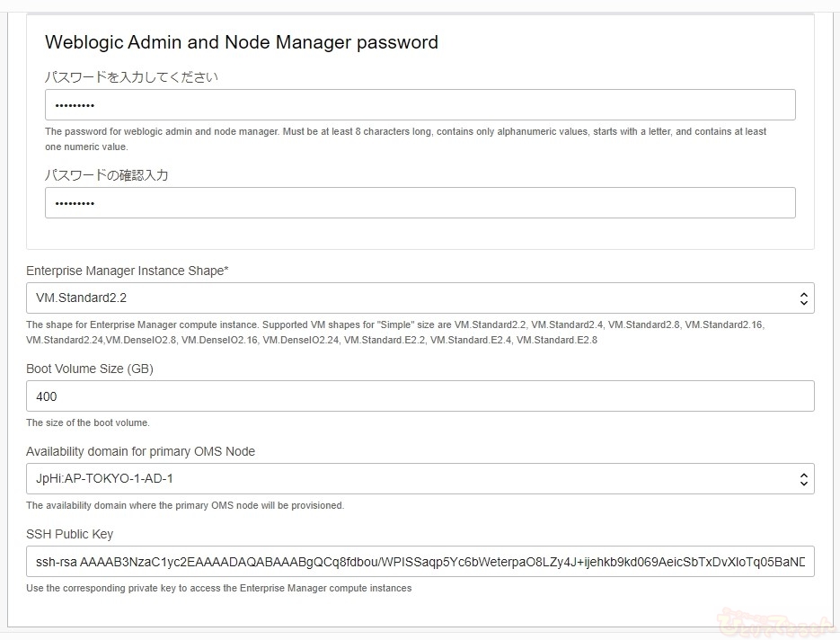840x640 pixels.
Task: Focus the パスワードの確認入力 confirmation field
Action: (x=420, y=203)
